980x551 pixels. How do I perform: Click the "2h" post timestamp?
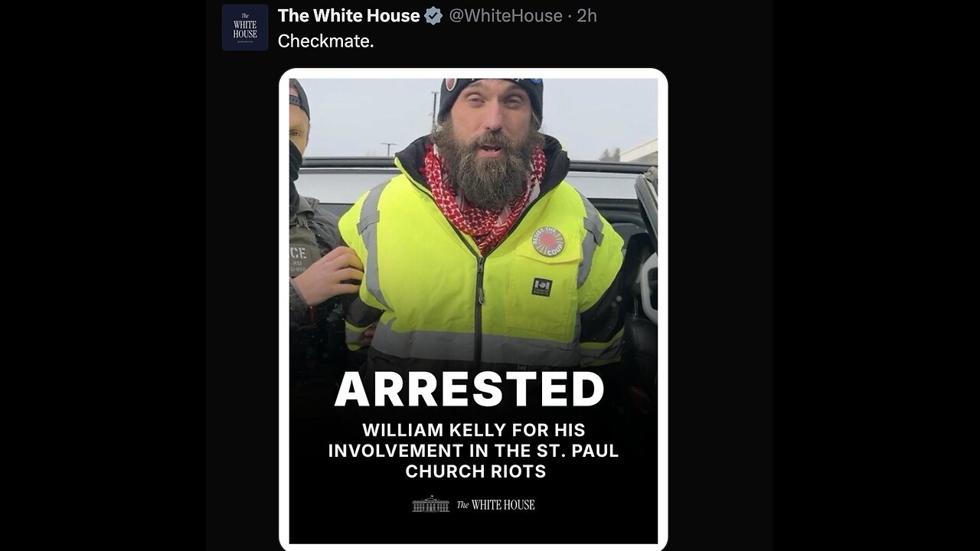pyautogui.click(x=586, y=15)
